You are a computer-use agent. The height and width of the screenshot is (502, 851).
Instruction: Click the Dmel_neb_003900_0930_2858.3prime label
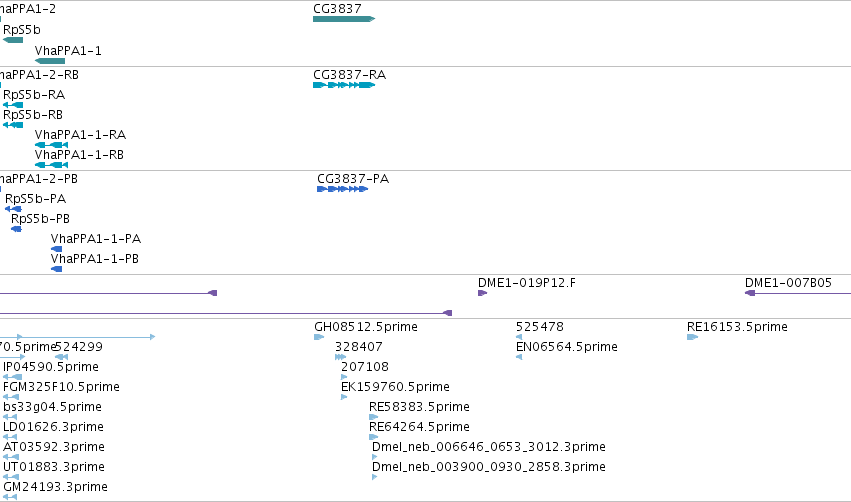point(488,467)
